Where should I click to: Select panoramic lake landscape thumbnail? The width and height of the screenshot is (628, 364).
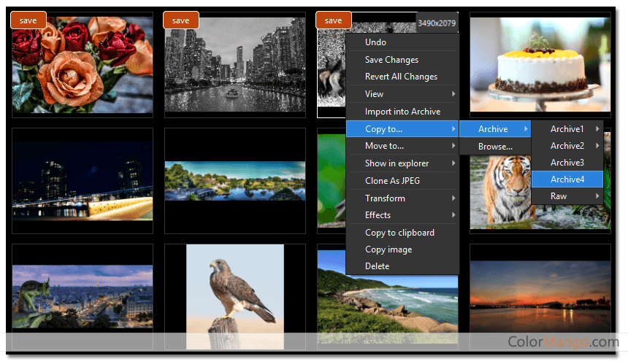point(235,181)
